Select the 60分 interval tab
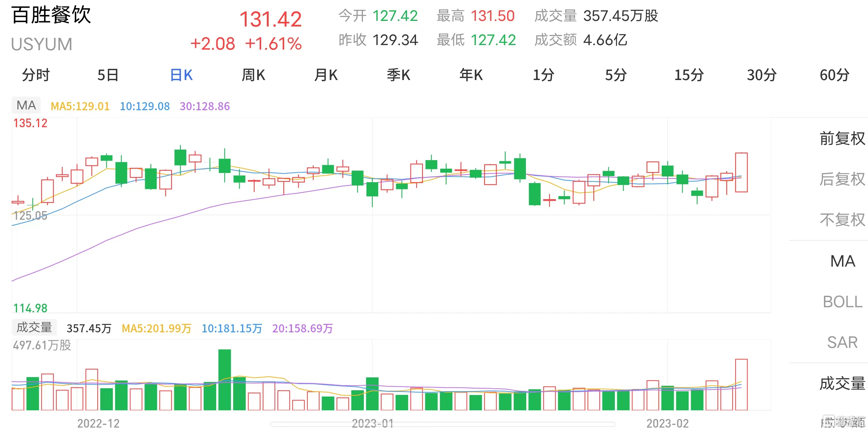The width and height of the screenshot is (868, 430). [x=834, y=75]
